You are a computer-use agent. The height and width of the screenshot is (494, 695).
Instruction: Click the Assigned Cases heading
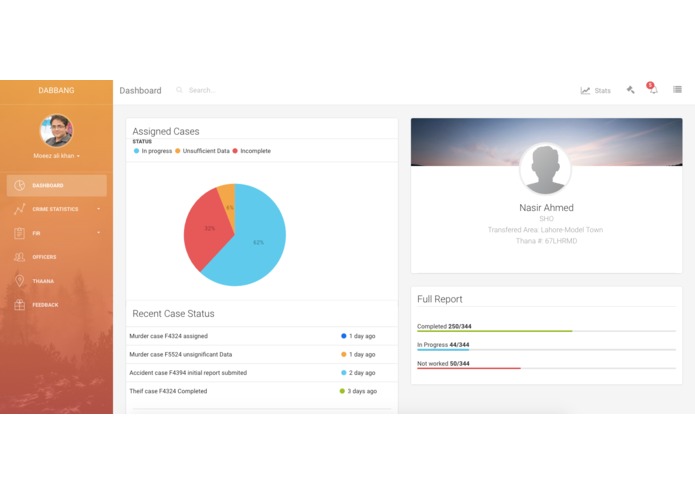point(165,131)
